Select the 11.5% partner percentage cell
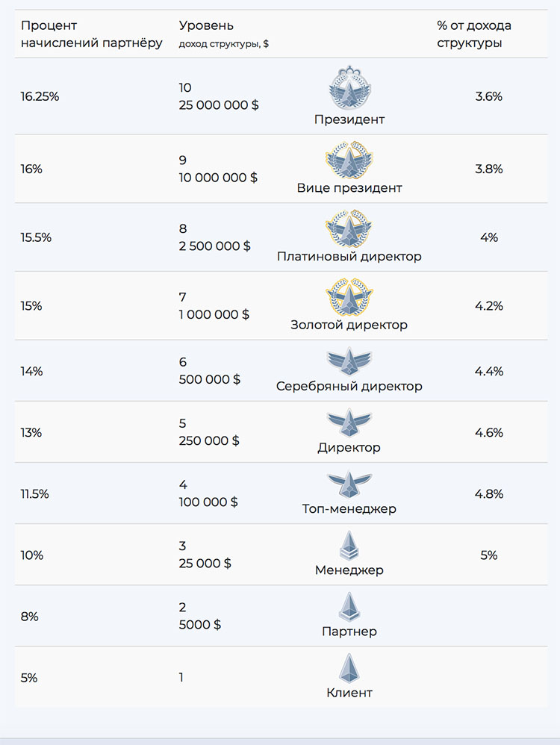Image resolution: width=560 pixels, height=745 pixels. (34, 493)
